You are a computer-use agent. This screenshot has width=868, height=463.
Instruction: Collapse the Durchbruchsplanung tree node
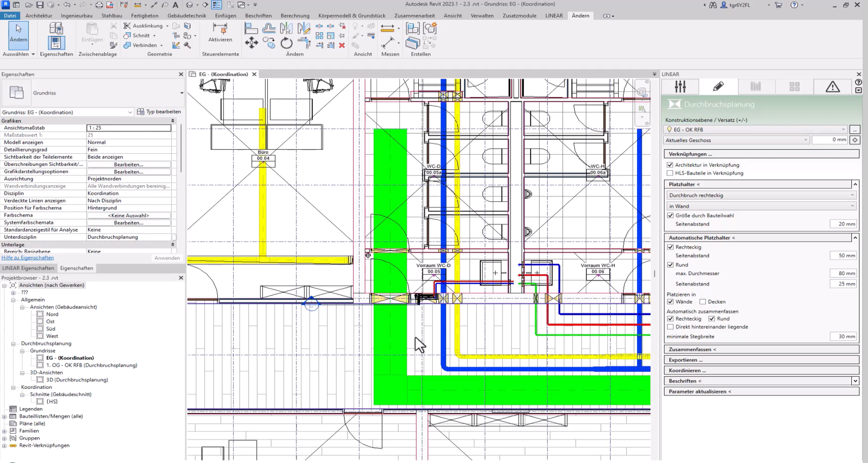pos(13,344)
